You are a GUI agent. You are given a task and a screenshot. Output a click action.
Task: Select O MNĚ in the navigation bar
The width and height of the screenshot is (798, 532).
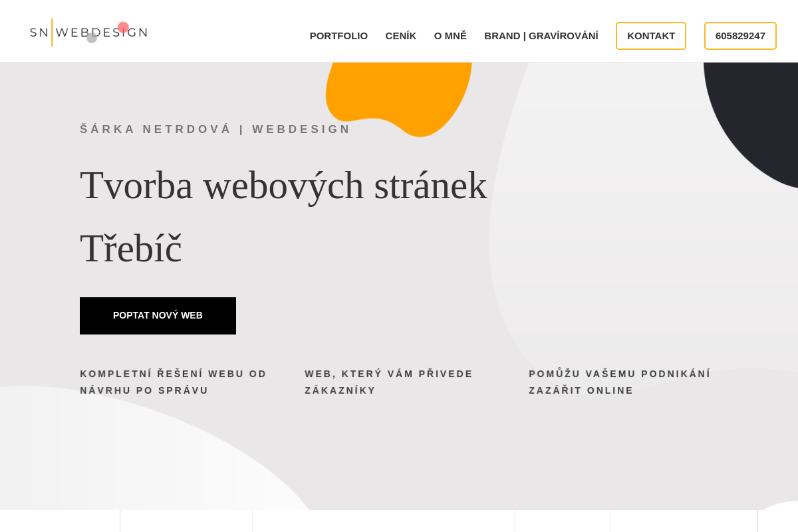coord(450,36)
